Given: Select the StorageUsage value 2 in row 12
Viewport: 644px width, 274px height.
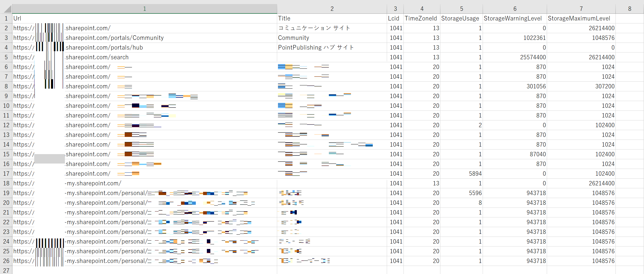Looking at the screenshot, I should click(461, 125).
